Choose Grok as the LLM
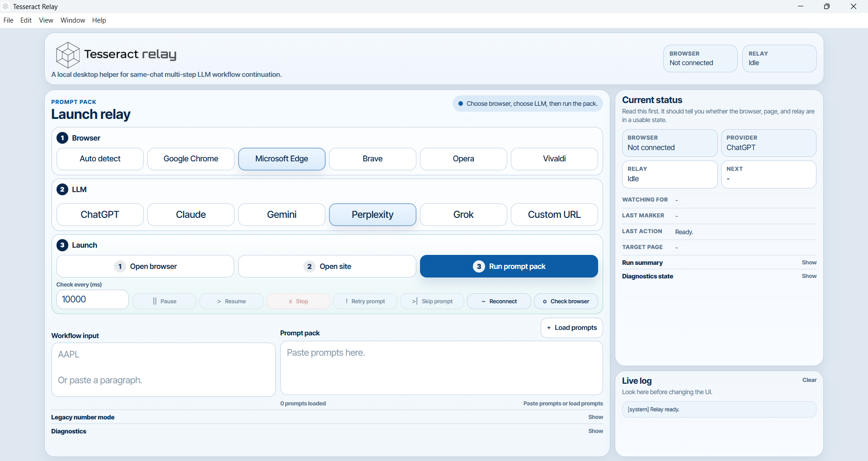 tap(463, 215)
